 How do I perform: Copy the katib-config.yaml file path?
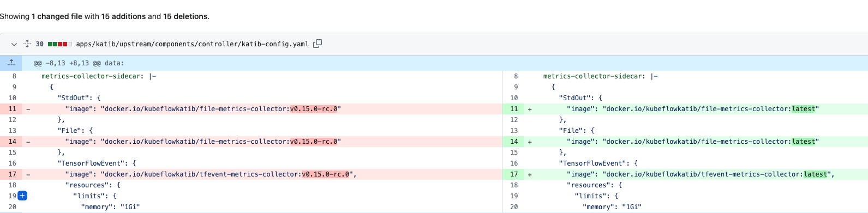pyautogui.click(x=318, y=44)
